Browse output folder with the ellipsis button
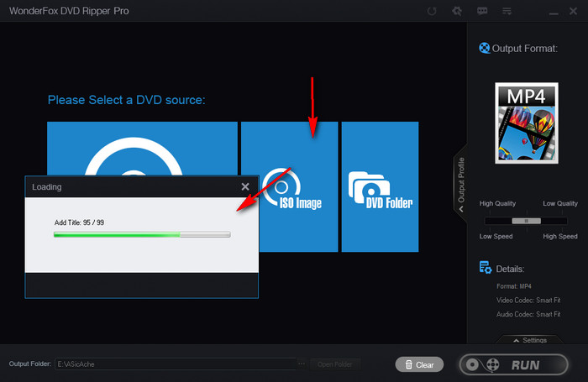 click(x=302, y=364)
